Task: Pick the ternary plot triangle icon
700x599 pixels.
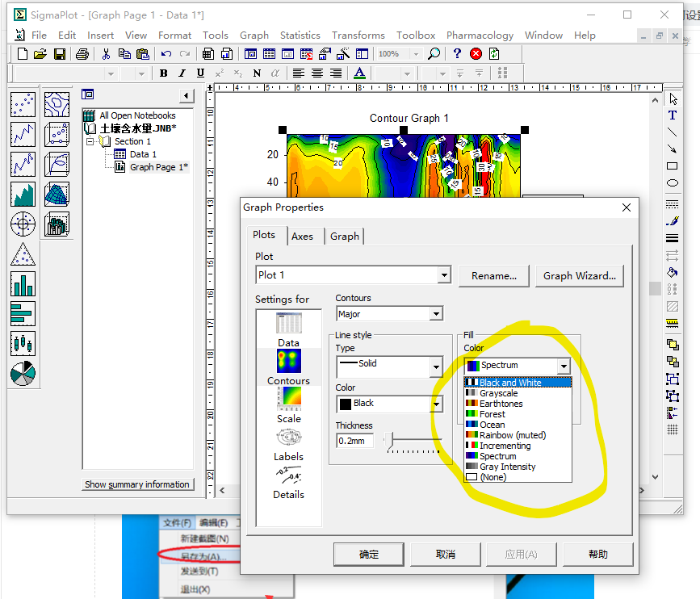Action: (23, 254)
